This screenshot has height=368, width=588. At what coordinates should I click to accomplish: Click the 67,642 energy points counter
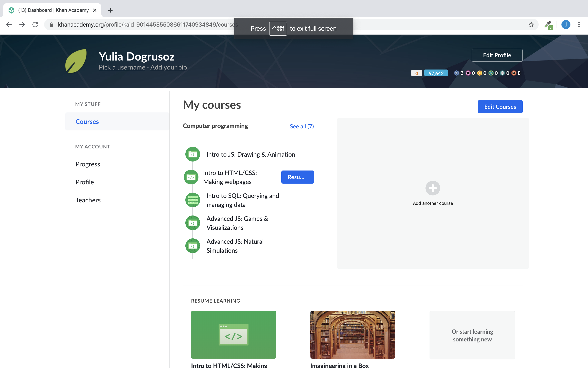436,73
